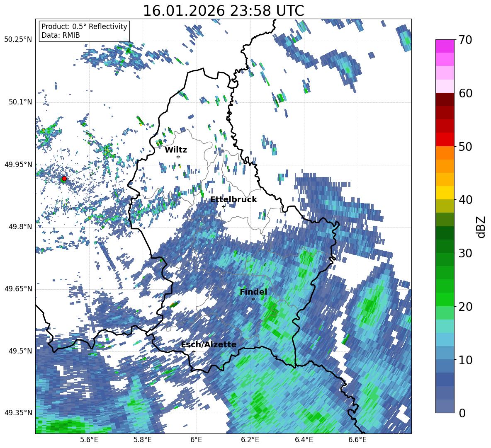Click the 49.35°N latitude label

tap(18, 413)
